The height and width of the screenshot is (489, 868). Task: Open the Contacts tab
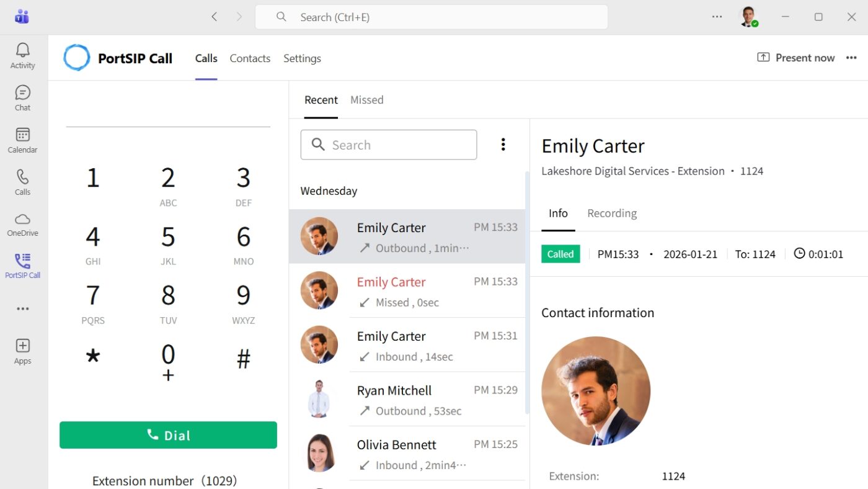tap(250, 58)
